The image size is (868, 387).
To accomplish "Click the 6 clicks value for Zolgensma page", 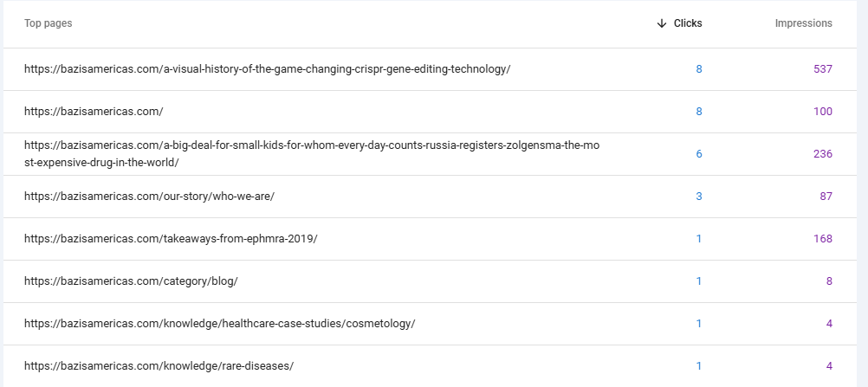I will tap(698, 153).
